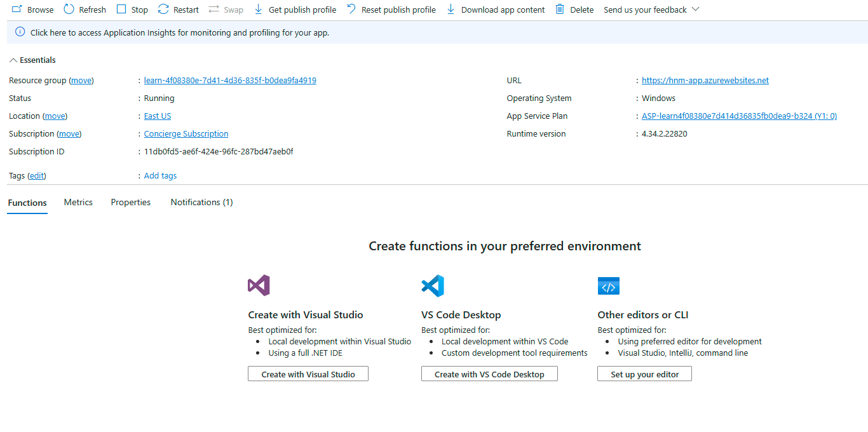Click Using a full .NET IDE bullet

click(x=306, y=353)
